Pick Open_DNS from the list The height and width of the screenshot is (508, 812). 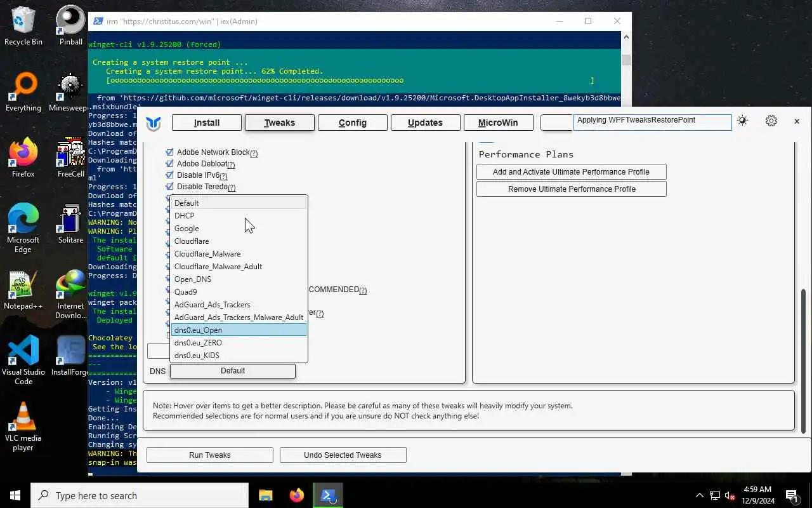239,279
